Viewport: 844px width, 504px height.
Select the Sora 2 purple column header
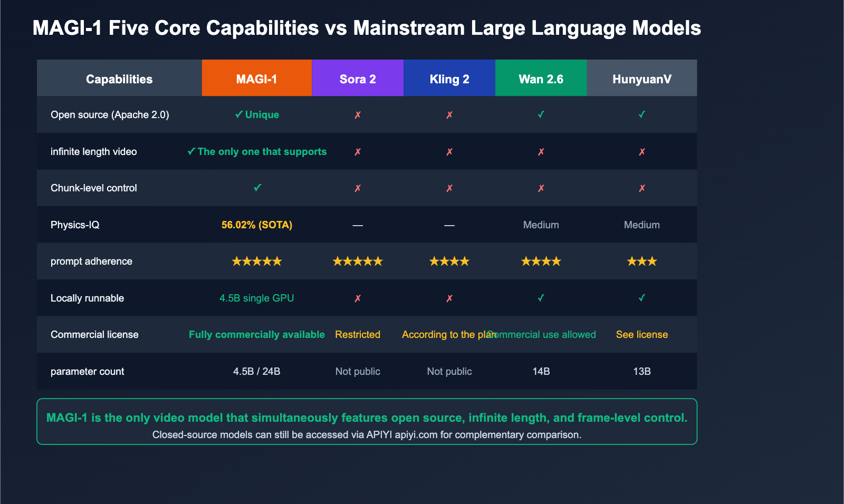click(x=358, y=79)
